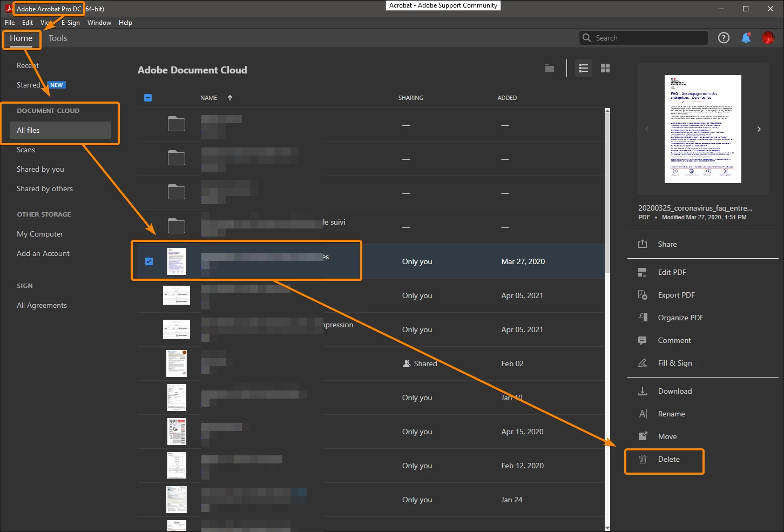
Task: Click Add an Account
Action: tap(43, 253)
